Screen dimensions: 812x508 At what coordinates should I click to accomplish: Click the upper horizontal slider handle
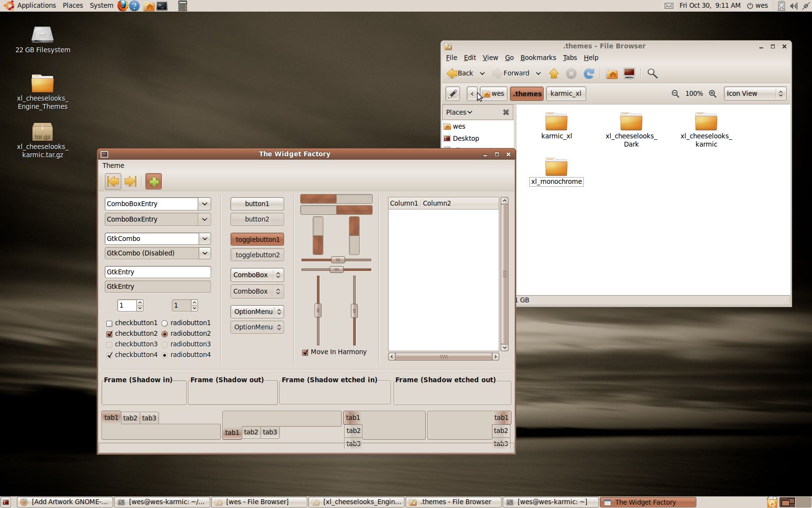[338, 260]
